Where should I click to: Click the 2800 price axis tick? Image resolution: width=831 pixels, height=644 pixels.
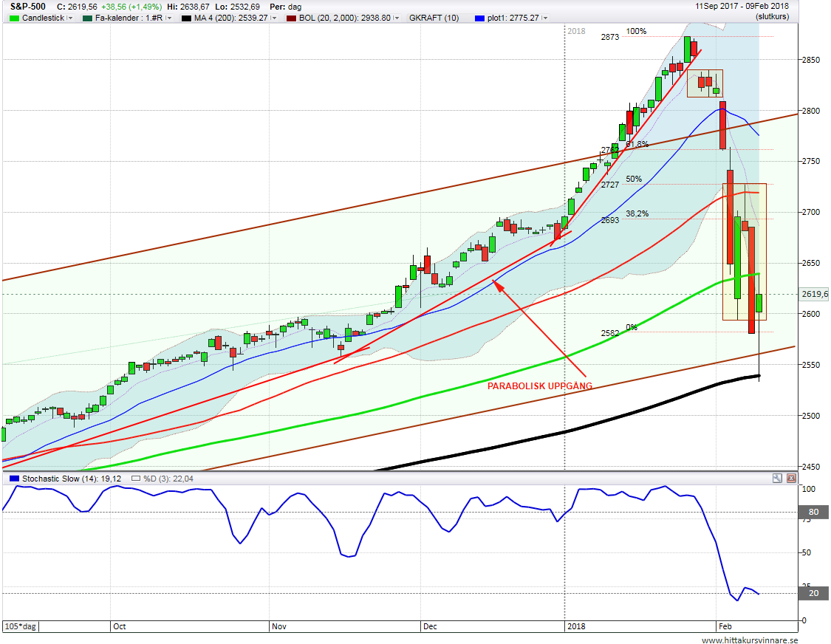coord(811,111)
